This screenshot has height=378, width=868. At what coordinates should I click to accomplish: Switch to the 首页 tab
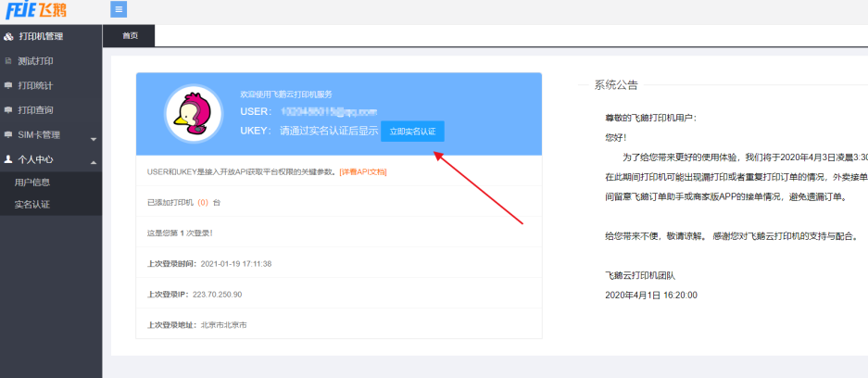[130, 36]
